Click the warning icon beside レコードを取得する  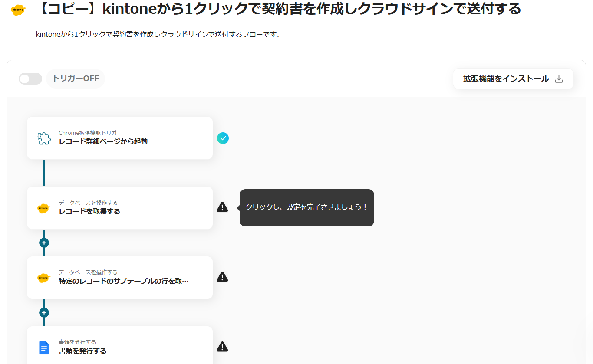(222, 207)
